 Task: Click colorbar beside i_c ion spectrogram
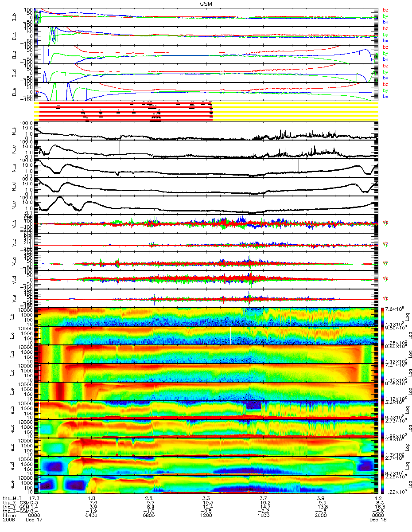click(x=383, y=335)
